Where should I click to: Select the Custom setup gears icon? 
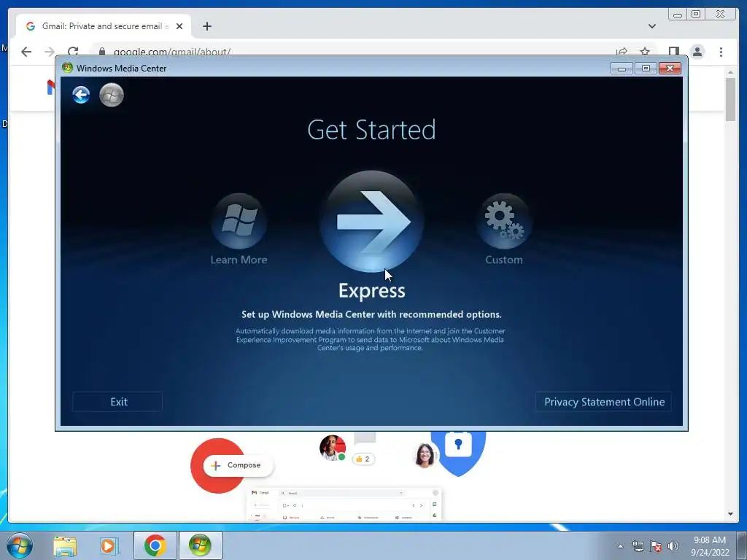[504, 221]
